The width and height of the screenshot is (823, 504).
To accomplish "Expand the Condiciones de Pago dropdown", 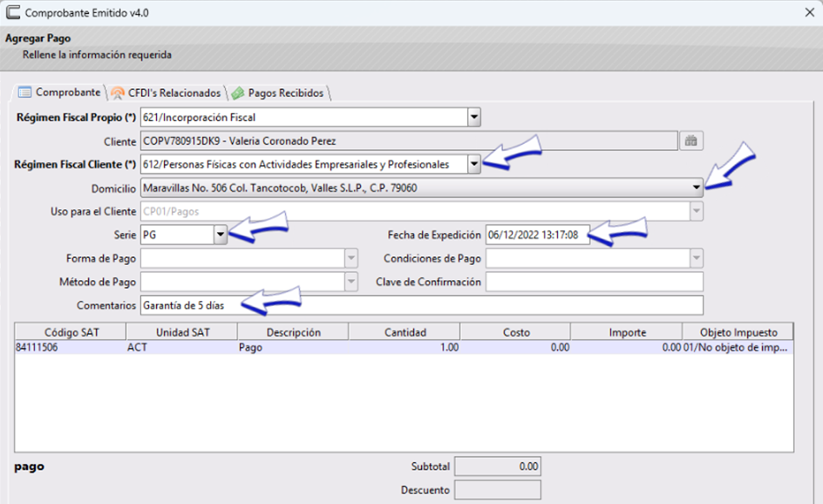I will pyautogui.click(x=696, y=258).
